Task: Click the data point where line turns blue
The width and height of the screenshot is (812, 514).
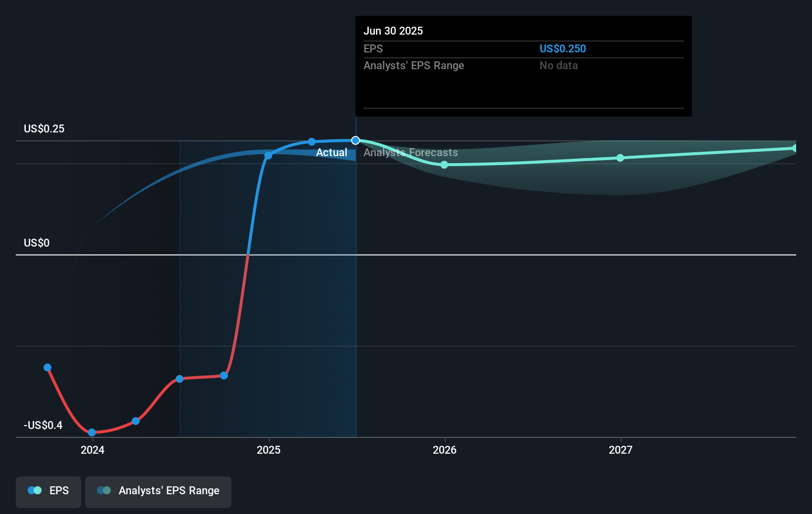Action: [x=268, y=155]
